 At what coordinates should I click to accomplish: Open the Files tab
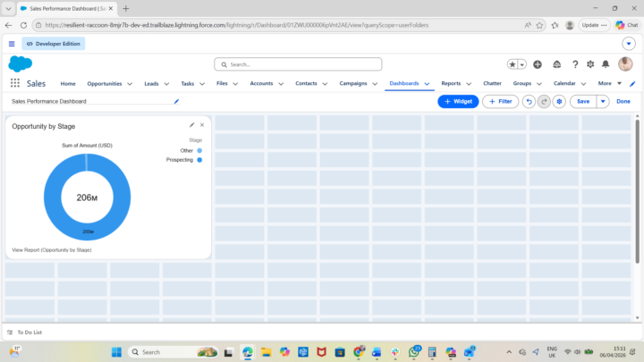[x=222, y=83]
